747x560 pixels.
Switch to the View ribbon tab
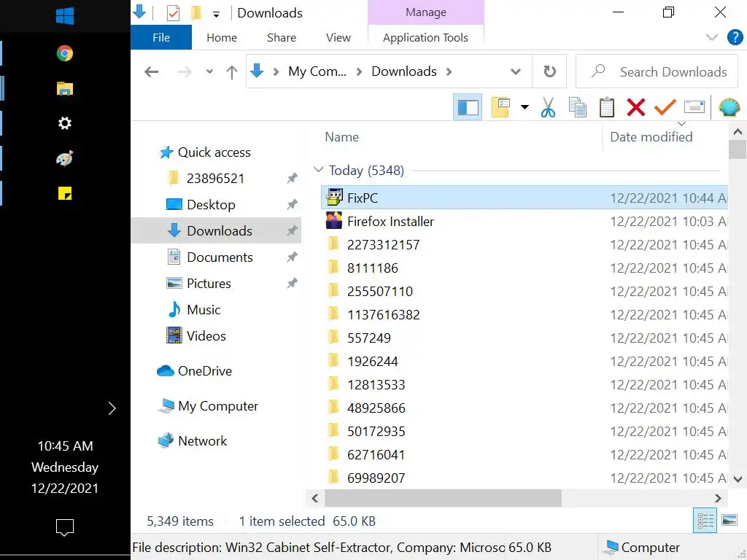click(x=338, y=38)
